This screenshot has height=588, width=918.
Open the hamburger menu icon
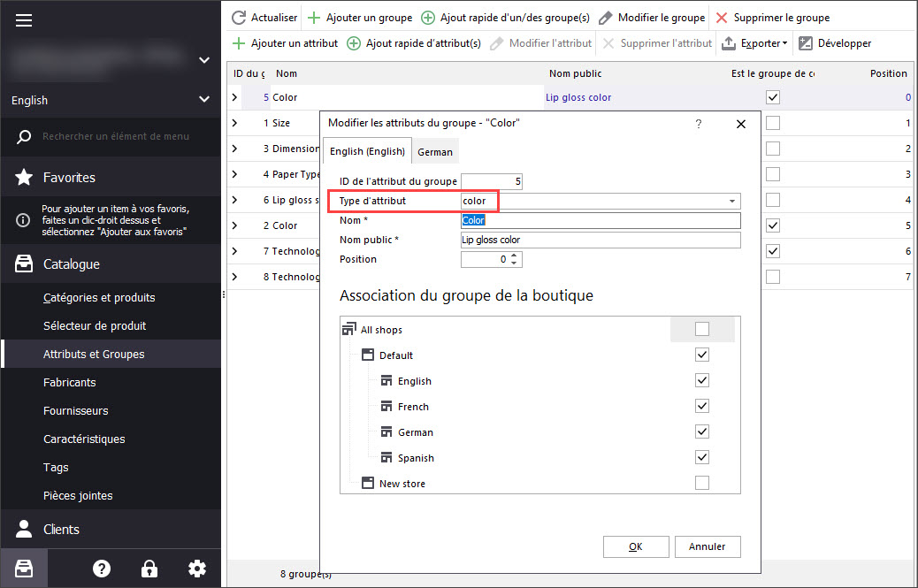[x=23, y=20]
